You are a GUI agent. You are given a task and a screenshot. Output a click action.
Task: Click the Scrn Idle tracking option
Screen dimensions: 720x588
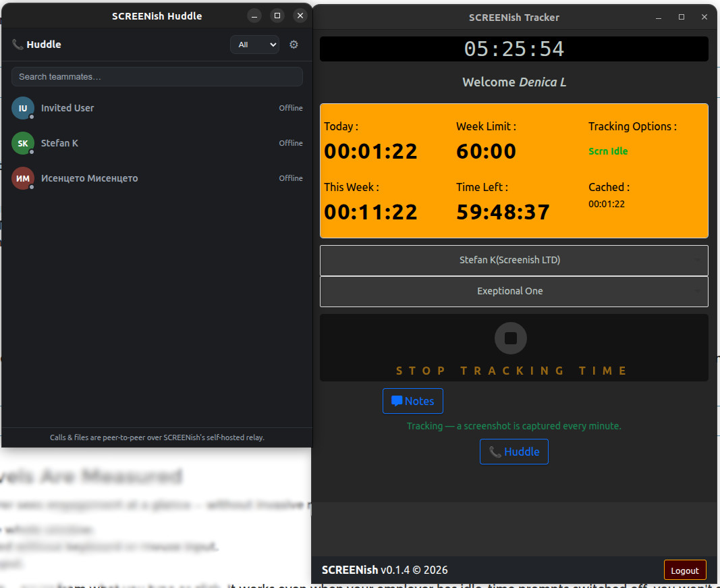(608, 151)
